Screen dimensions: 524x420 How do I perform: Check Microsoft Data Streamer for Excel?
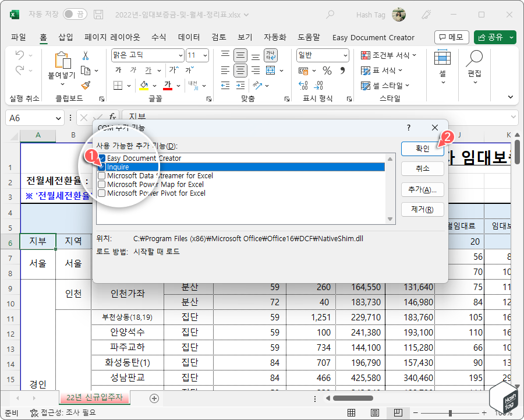click(x=101, y=175)
